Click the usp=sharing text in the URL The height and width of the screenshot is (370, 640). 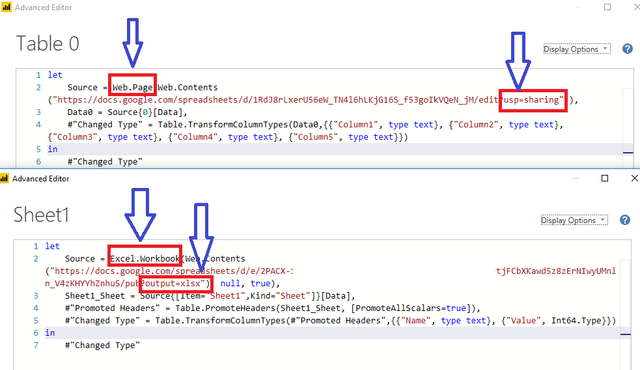pos(532,100)
